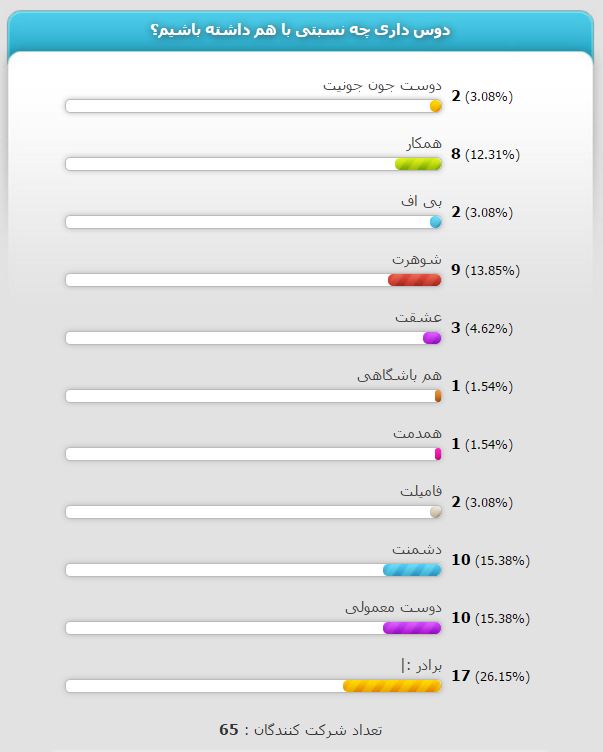The width and height of the screenshot is (603, 752).
Task: Click the برادر :| option label
Action: pos(421,666)
